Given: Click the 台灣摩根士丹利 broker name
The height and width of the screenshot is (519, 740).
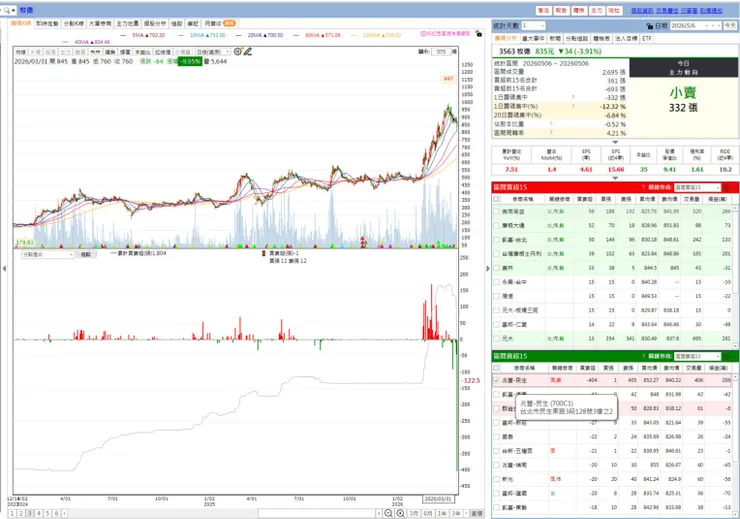Looking at the screenshot, I should pyautogui.click(x=521, y=254).
